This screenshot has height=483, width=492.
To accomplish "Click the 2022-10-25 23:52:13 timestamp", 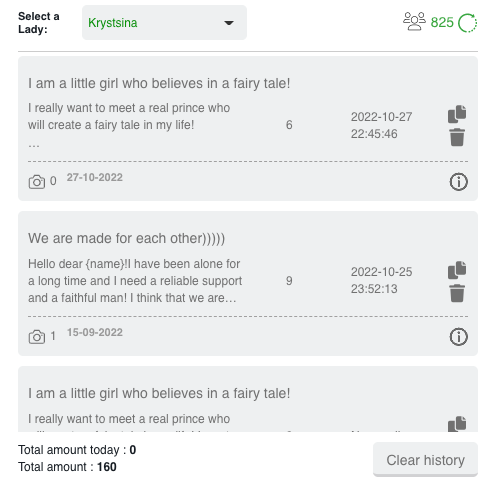I will point(381,280).
